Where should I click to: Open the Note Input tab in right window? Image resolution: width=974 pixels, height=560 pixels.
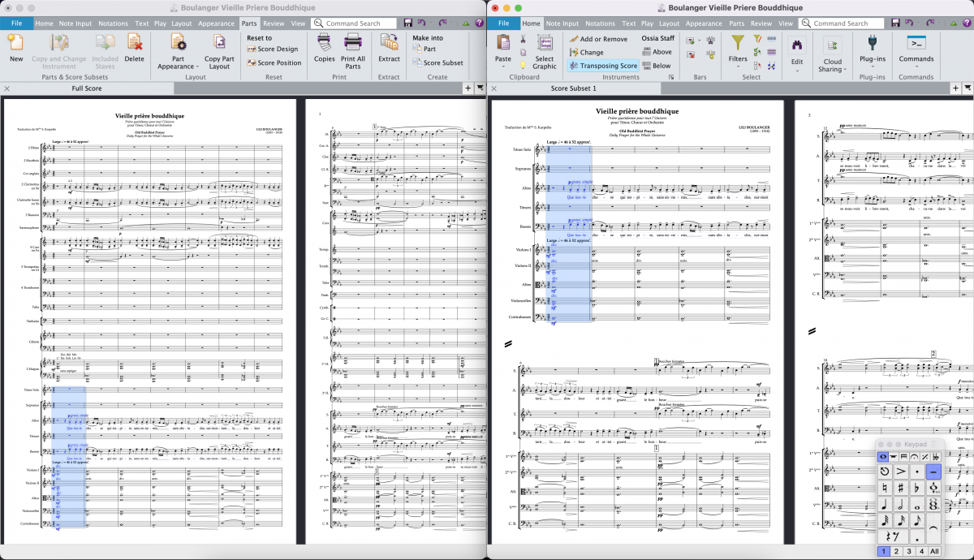coord(562,24)
